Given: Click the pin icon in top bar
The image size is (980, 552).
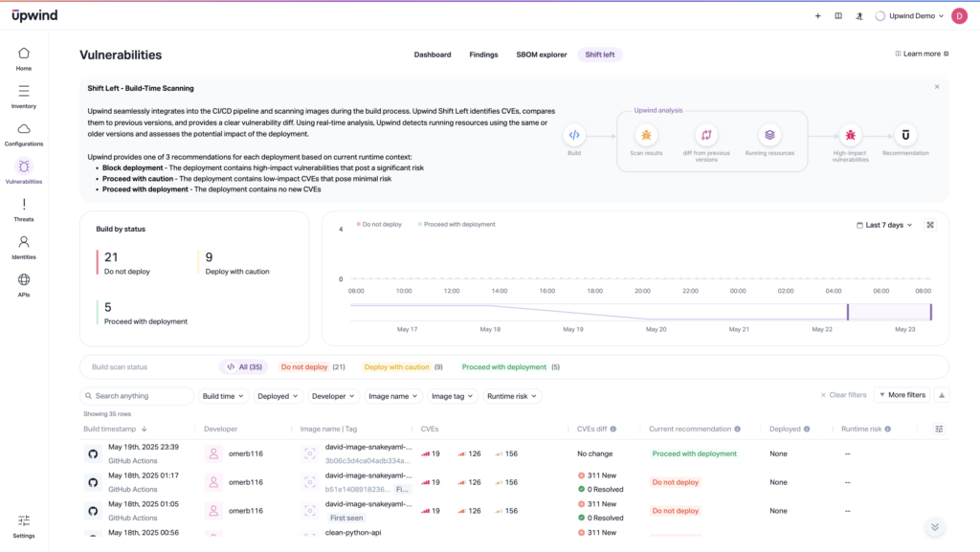Looking at the screenshot, I should click(x=859, y=16).
